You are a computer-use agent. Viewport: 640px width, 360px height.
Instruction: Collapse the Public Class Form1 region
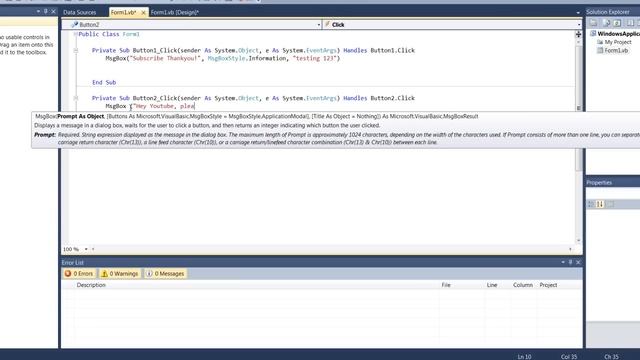click(x=76, y=34)
